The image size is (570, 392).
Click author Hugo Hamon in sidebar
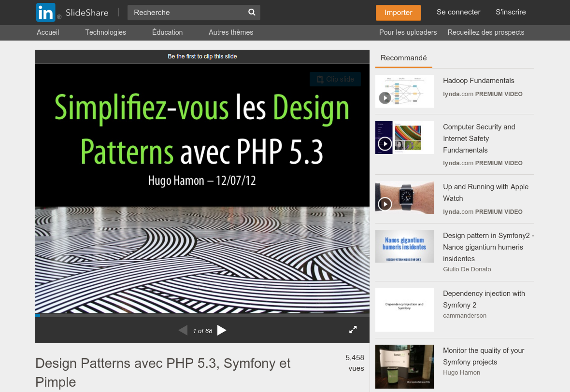coord(461,372)
